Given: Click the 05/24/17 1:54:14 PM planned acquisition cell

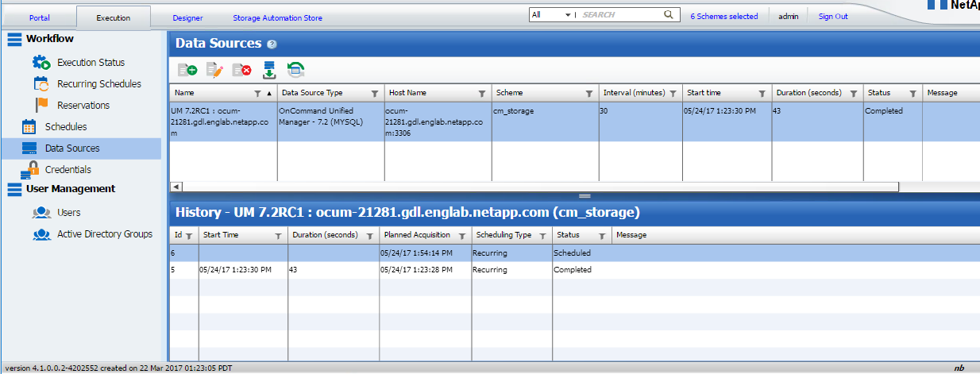Looking at the screenshot, I should [425, 253].
